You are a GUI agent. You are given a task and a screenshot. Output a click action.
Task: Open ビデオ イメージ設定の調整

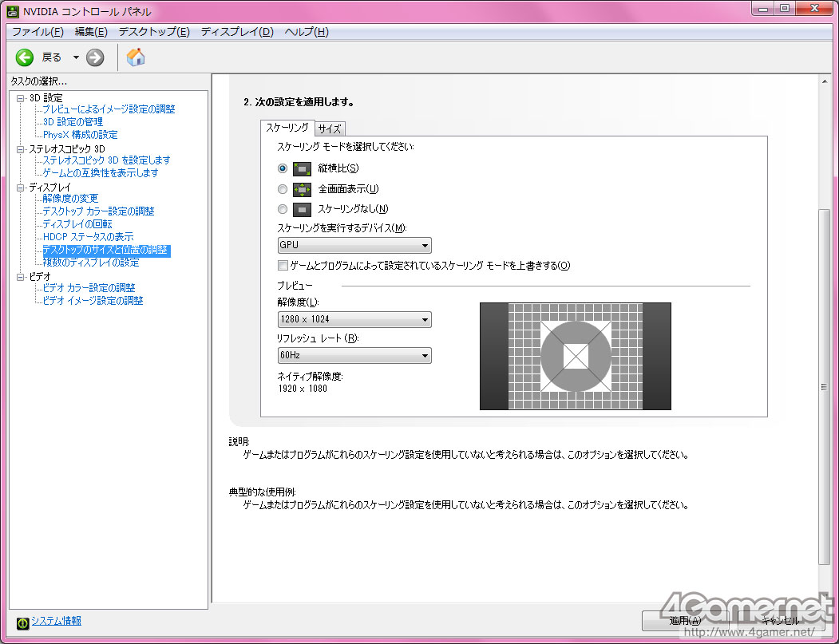(x=93, y=301)
